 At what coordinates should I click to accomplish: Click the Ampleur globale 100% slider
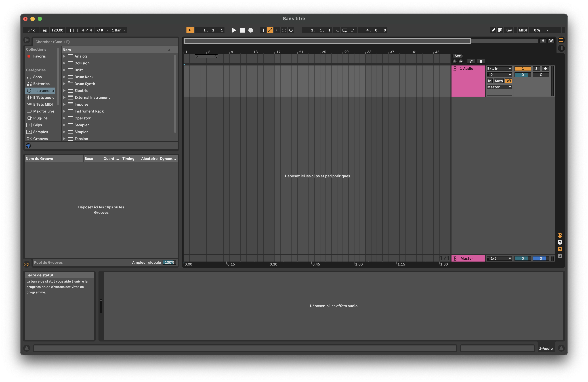[x=169, y=263]
